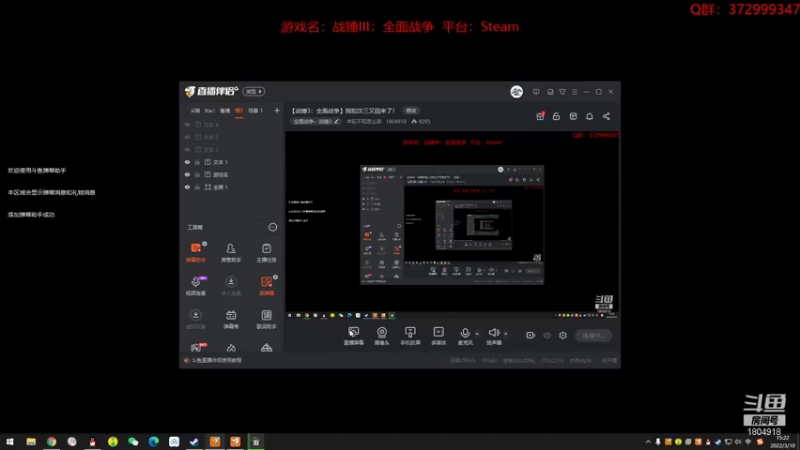Open Microsoft Edge from taskbar
Image resolution: width=800 pixels, height=450 pixels.
pos(154,442)
